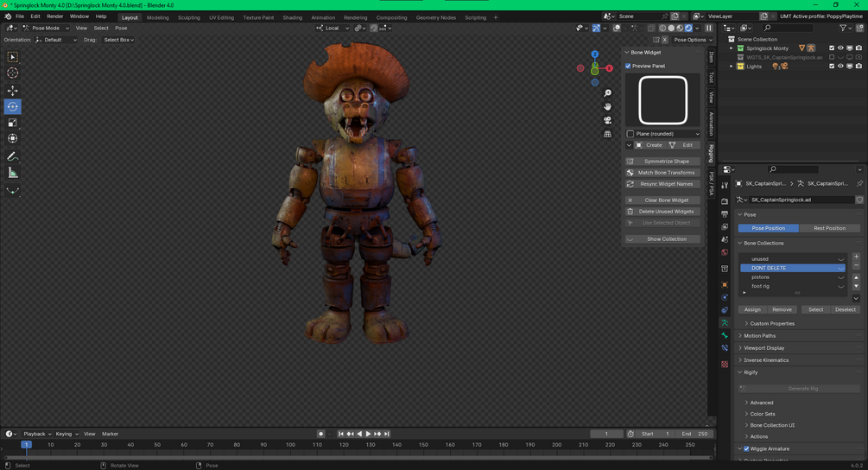Disable the Wiggle Armature checkbox
868x470 pixels.
tap(747, 448)
